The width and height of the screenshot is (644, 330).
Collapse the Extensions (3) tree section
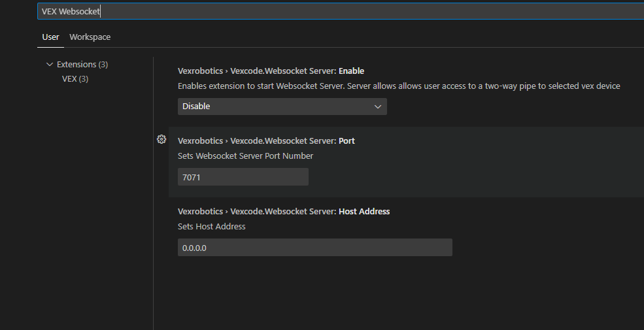(x=50, y=65)
